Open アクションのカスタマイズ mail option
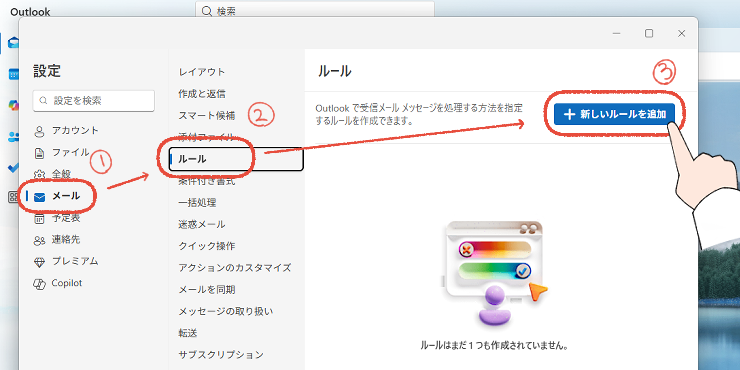Viewport: 740px width, 370px height. click(x=235, y=268)
